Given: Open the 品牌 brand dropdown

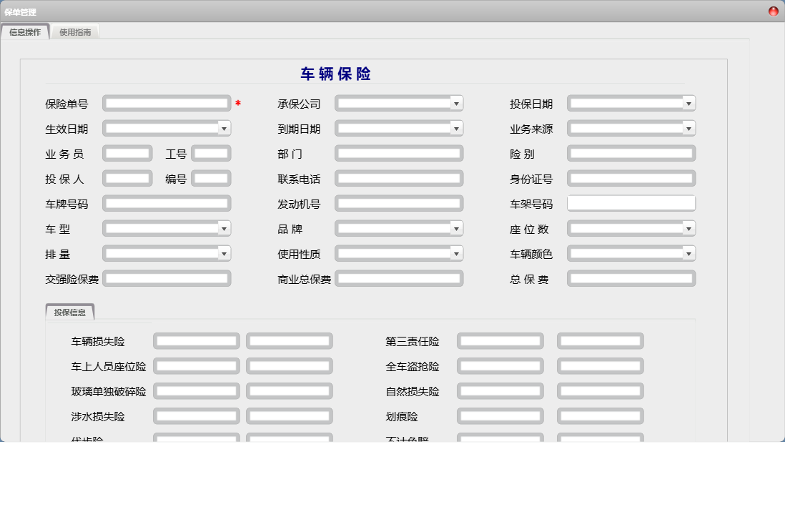Looking at the screenshot, I should [456, 228].
